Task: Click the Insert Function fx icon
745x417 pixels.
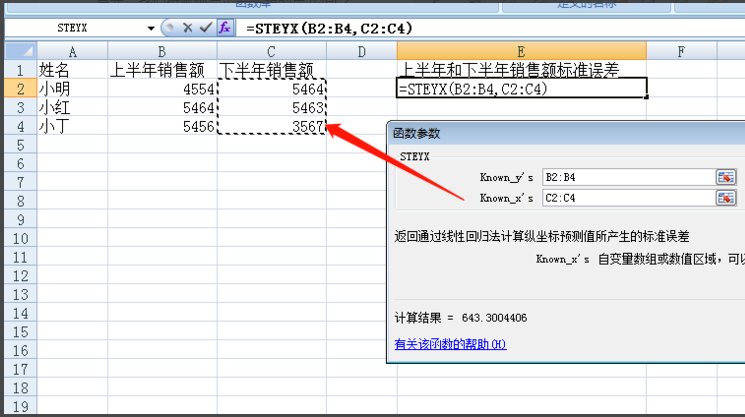Action: 225,28
